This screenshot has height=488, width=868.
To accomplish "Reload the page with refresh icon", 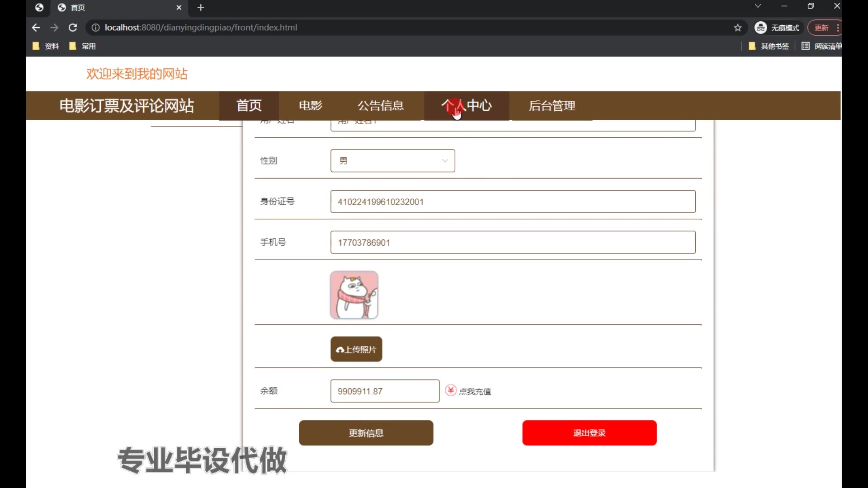I will pos(72,28).
